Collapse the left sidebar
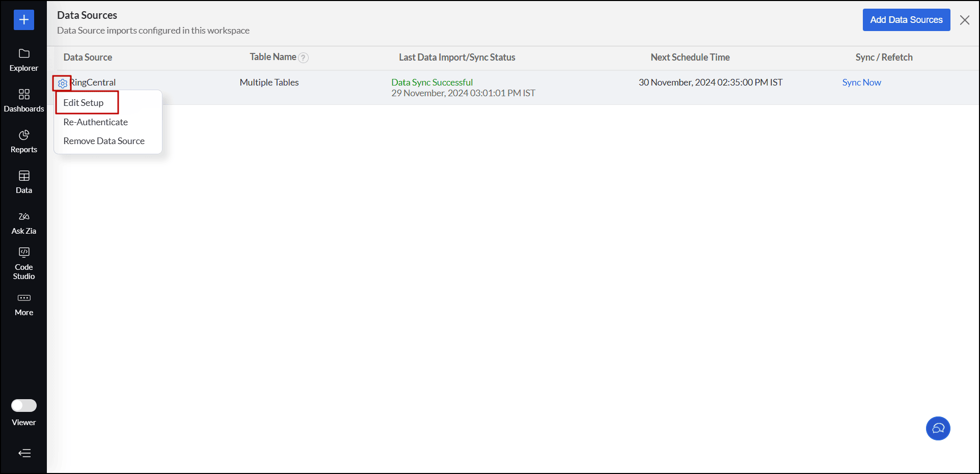The image size is (980, 474). 23,453
